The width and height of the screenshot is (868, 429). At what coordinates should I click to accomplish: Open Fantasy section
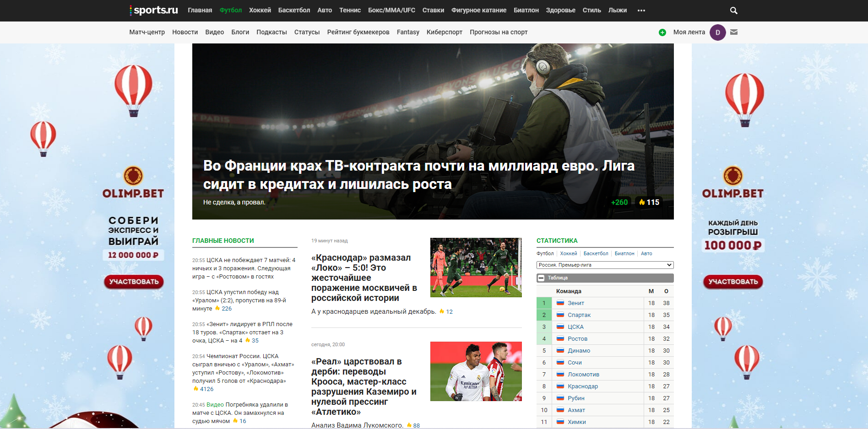tap(408, 32)
